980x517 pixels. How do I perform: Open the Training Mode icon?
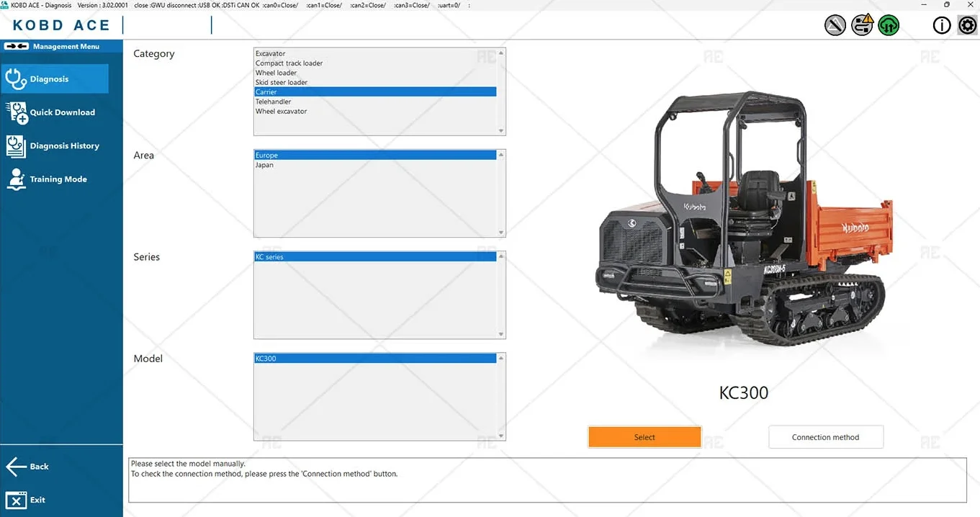pyautogui.click(x=16, y=179)
